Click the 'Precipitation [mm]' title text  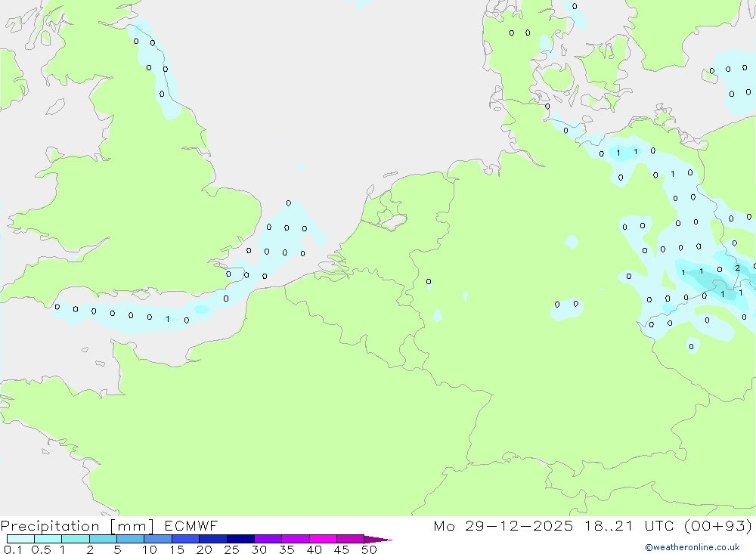[77, 525]
